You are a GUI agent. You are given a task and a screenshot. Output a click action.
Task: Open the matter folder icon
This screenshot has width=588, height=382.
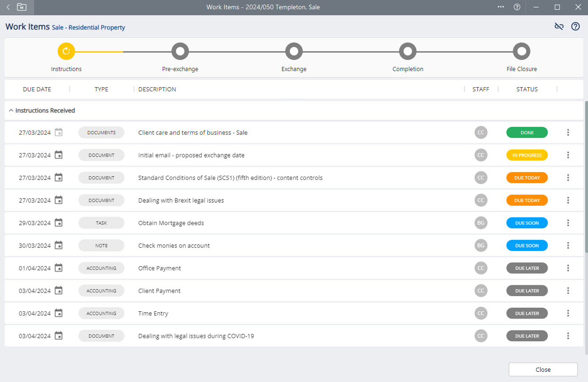click(21, 7)
